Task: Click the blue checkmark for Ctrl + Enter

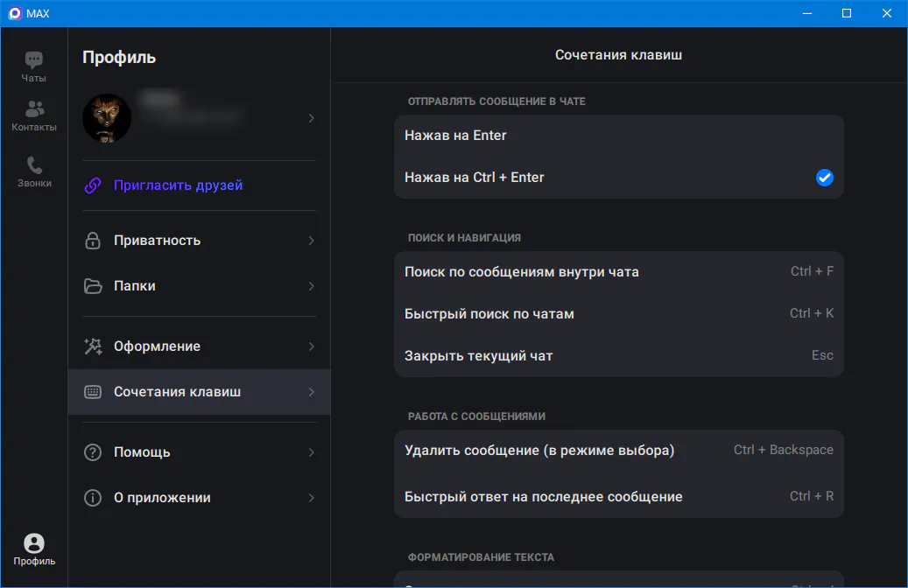Action: (824, 178)
